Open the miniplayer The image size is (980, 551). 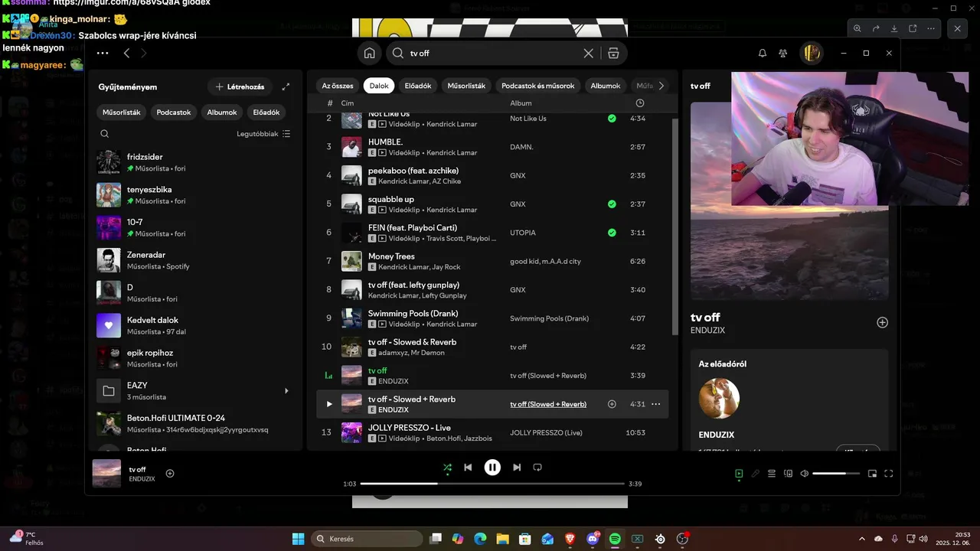click(872, 474)
